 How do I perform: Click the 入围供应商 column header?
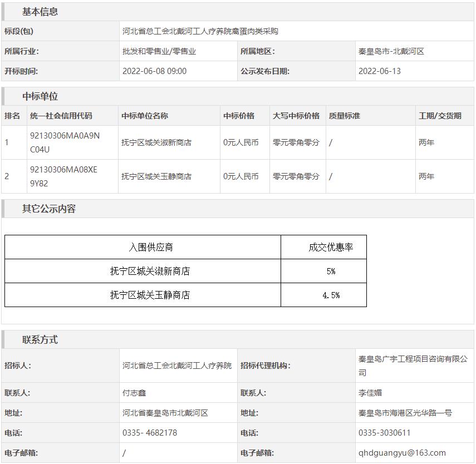[x=151, y=248]
